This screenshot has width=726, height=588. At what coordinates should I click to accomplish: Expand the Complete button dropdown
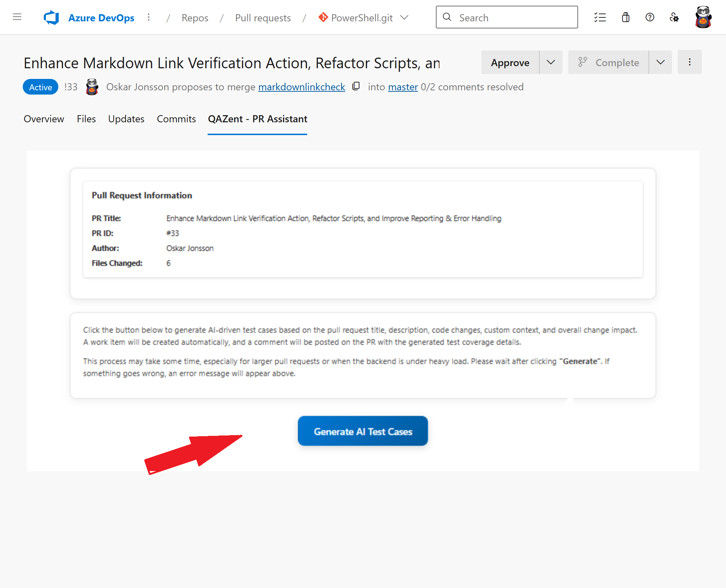pyautogui.click(x=660, y=62)
